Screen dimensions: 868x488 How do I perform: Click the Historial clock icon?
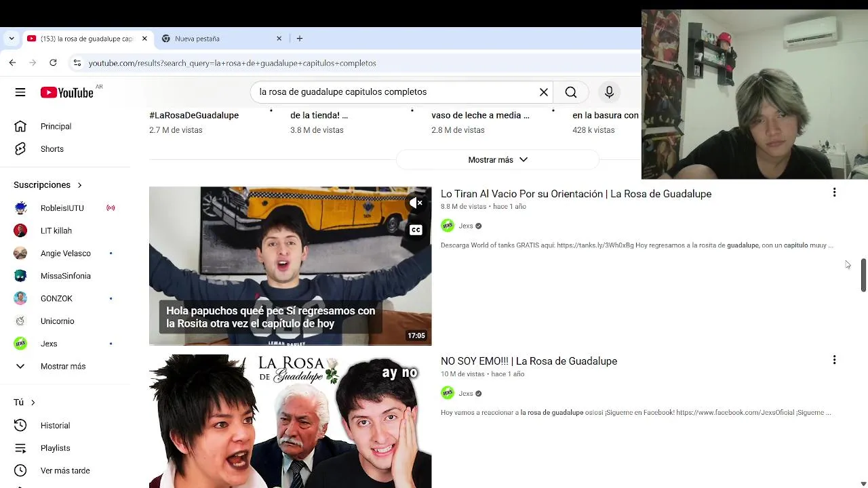point(20,426)
